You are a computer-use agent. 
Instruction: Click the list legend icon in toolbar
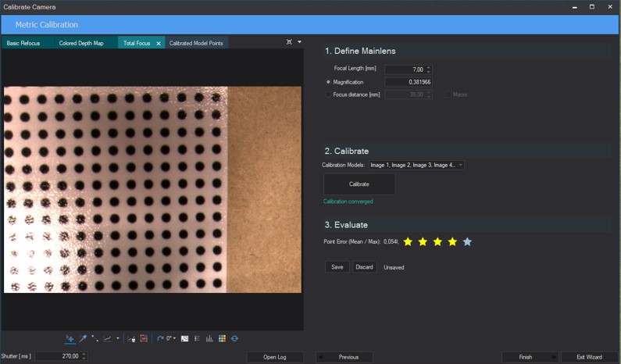(x=197, y=339)
